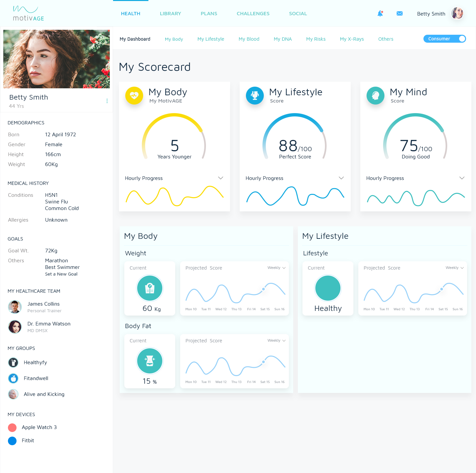Click the 72Kg goal weight value
The width and height of the screenshot is (476, 473).
click(51, 251)
